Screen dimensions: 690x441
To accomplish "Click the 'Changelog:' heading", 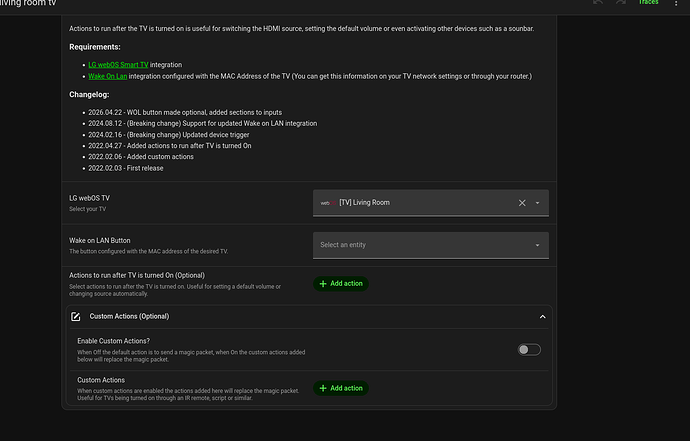I will point(89,95).
